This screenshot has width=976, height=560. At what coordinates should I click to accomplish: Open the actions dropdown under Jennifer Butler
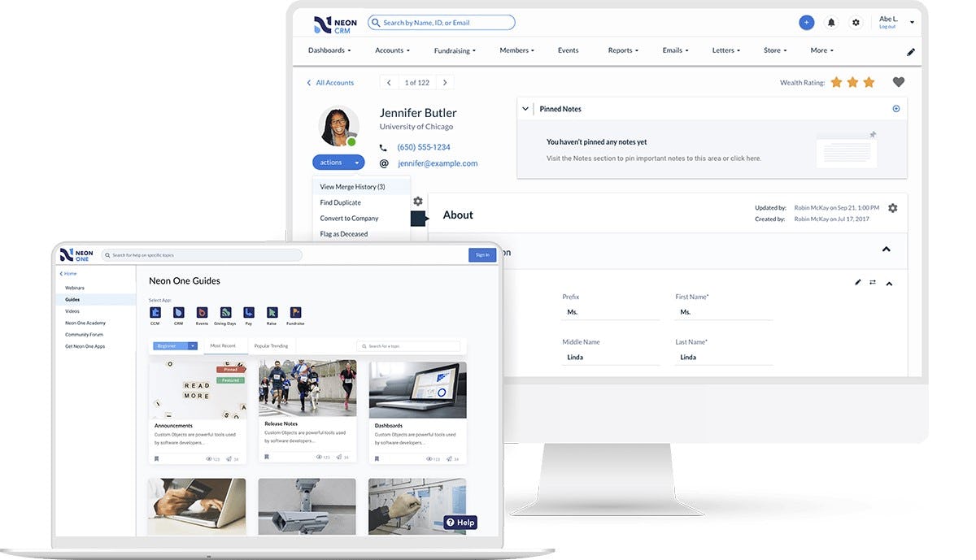tap(338, 162)
